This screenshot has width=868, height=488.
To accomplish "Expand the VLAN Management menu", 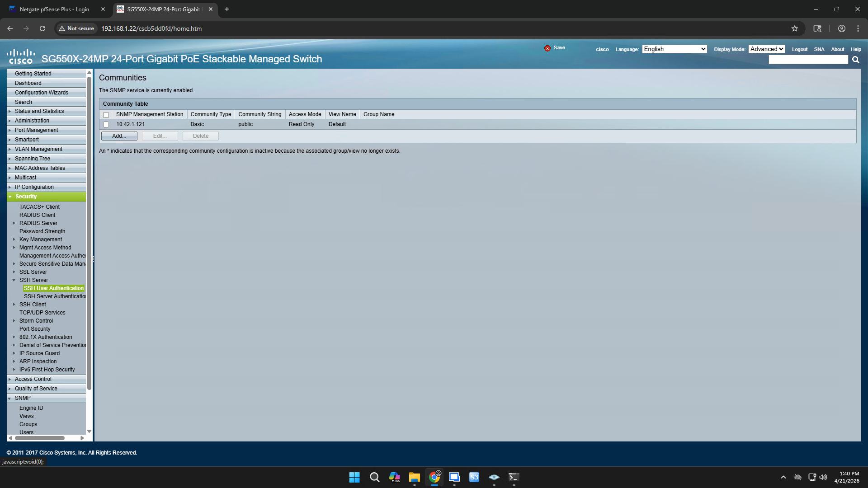I will [38, 149].
